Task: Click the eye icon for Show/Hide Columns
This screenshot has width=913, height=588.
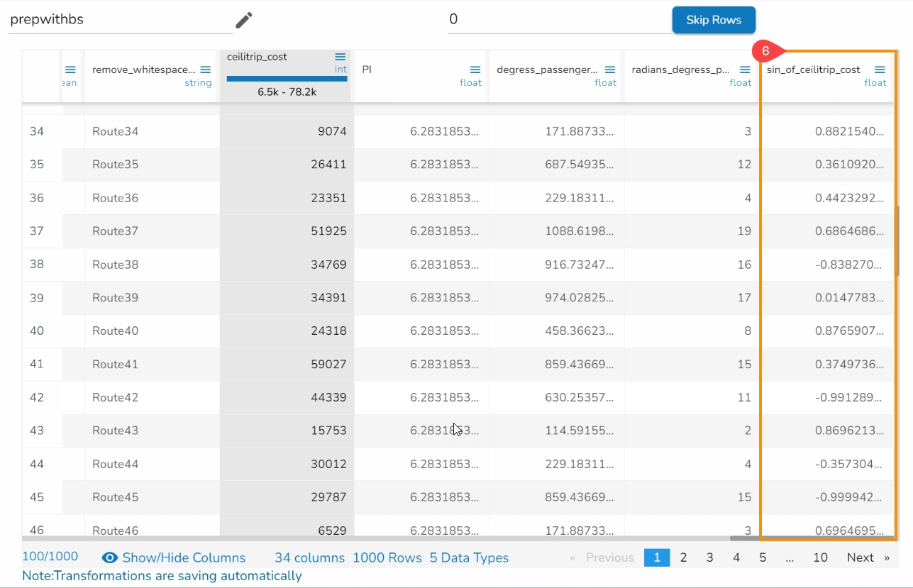Action: pyautogui.click(x=109, y=558)
